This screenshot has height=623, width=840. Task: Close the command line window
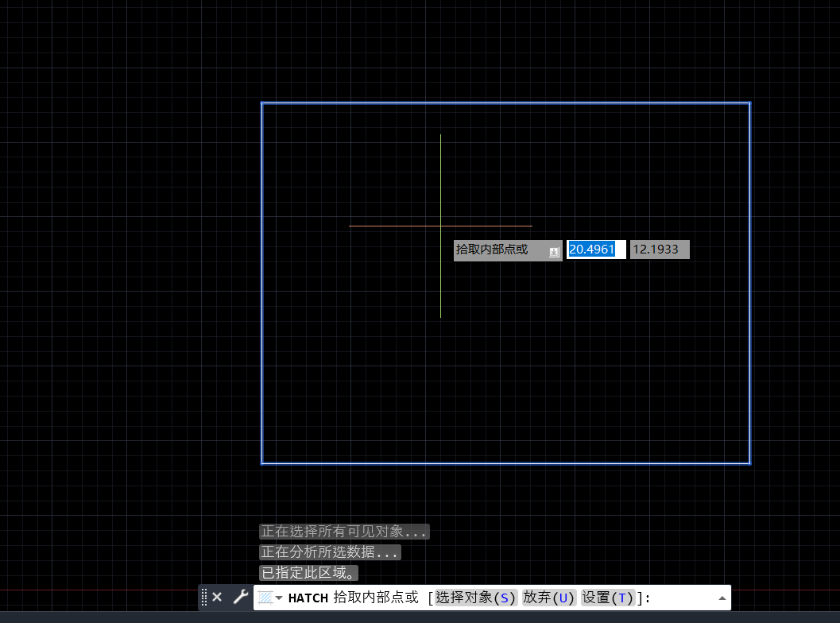tap(217, 597)
